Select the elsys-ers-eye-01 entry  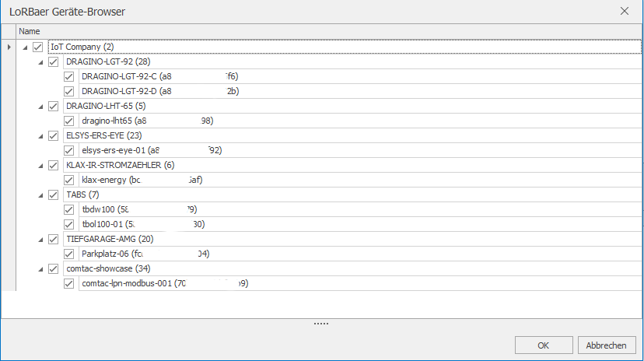point(360,150)
